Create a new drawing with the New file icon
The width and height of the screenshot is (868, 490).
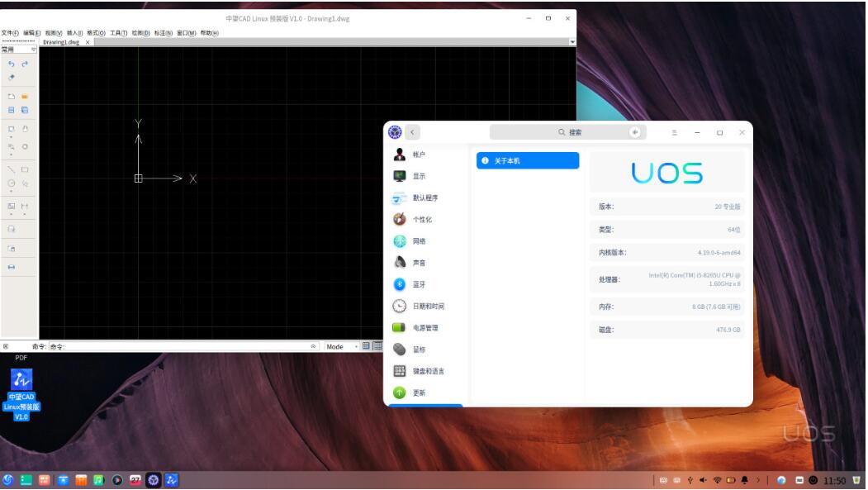(11, 97)
